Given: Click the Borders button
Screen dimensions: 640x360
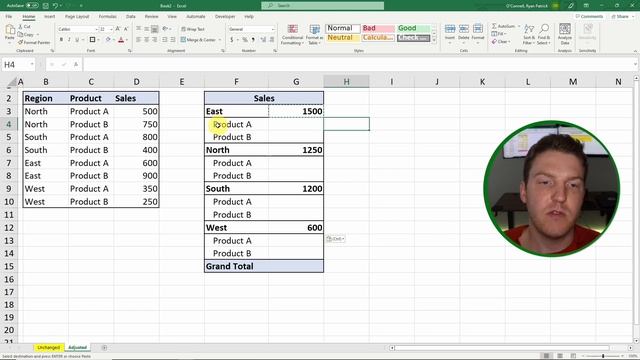Looking at the screenshot, I should pyautogui.click(x=92, y=40).
